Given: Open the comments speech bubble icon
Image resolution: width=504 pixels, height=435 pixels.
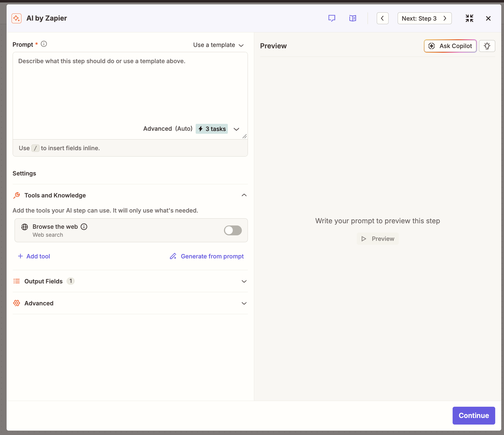Looking at the screenshot, I should tap(332, 18).
